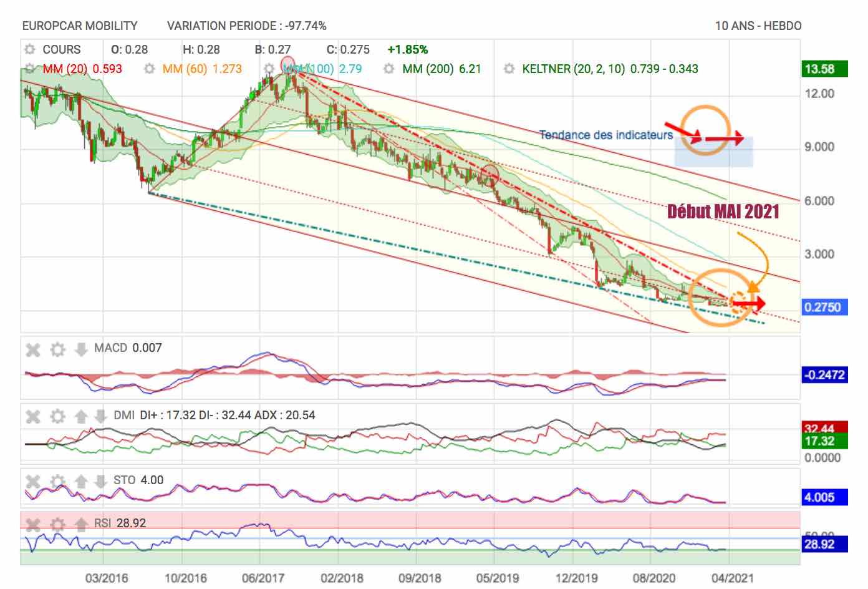Open the MACD settings gear
This screenshot has width=868, height=589.
point(57,349)
